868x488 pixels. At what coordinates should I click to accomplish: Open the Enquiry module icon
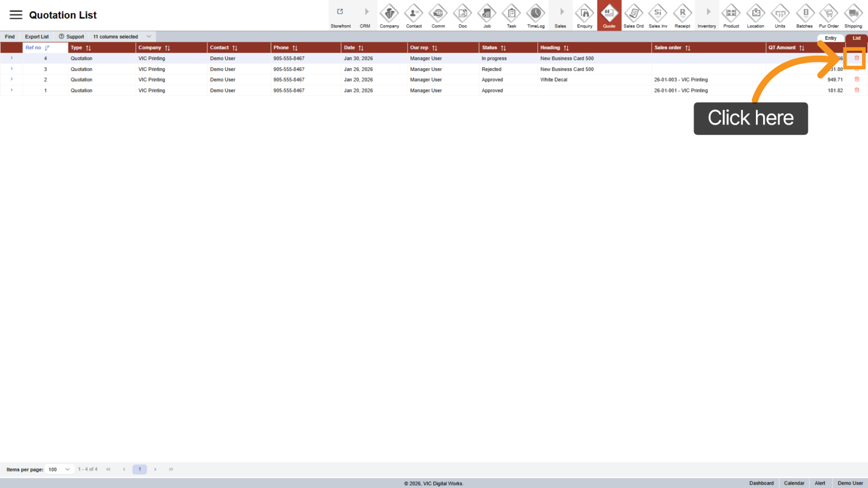click(x=584, y=15)
